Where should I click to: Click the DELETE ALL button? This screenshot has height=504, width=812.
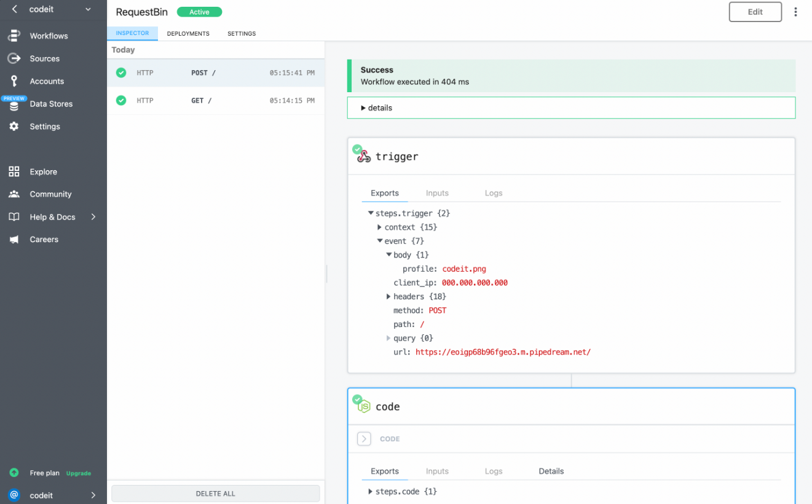(216, 494)
